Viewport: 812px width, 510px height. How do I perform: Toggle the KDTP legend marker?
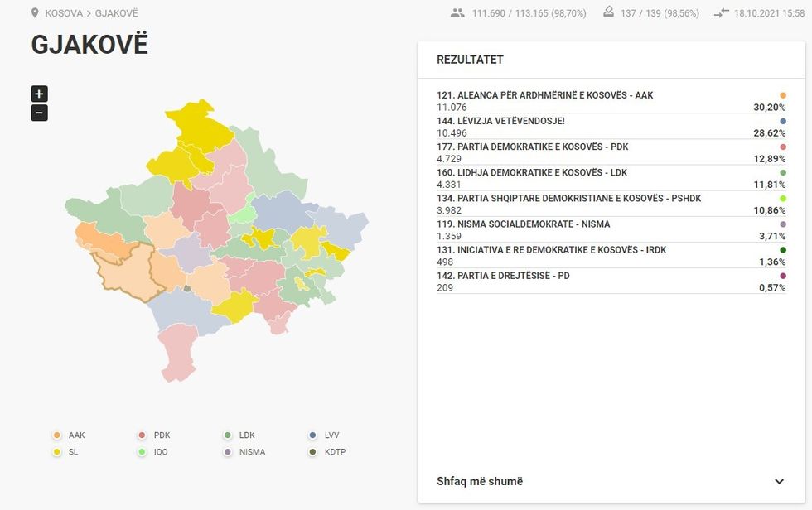tap(312, 452)
